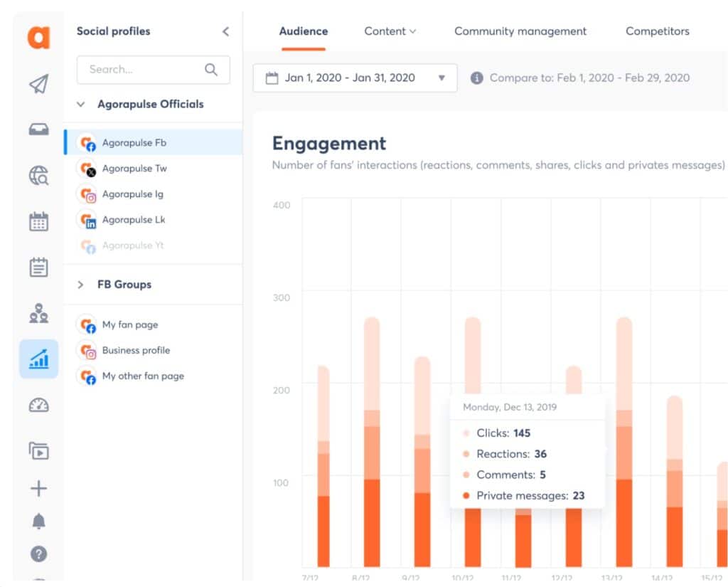
Task: Click the My other fan page avatar
Action: point(86,376)
